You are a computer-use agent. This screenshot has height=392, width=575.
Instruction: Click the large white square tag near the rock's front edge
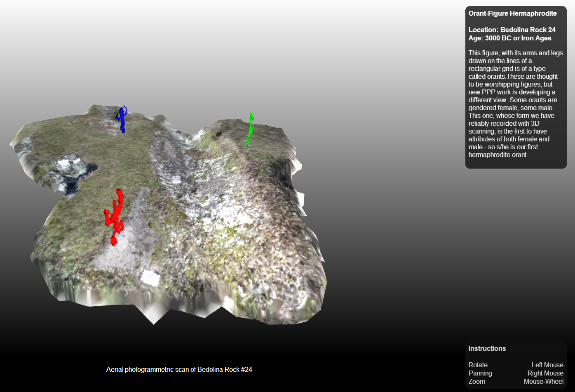[150, 278]
